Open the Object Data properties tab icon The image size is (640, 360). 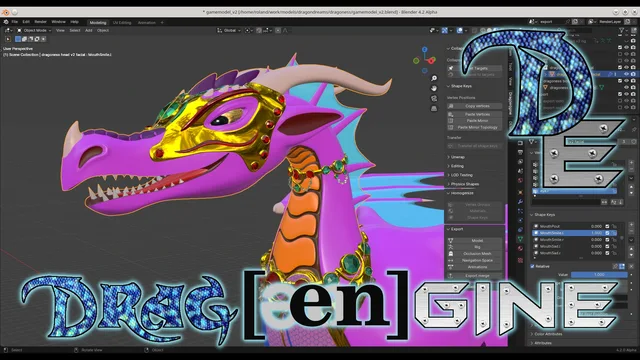520,239
